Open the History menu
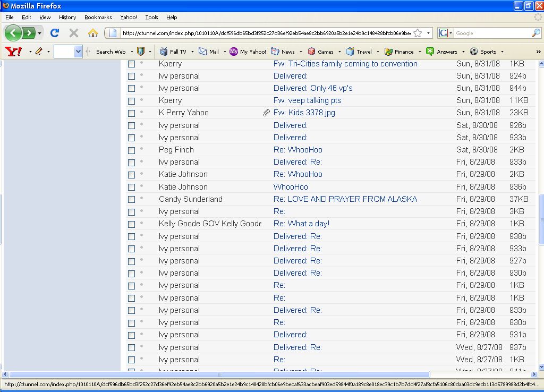544x392 pixels. 67,17
